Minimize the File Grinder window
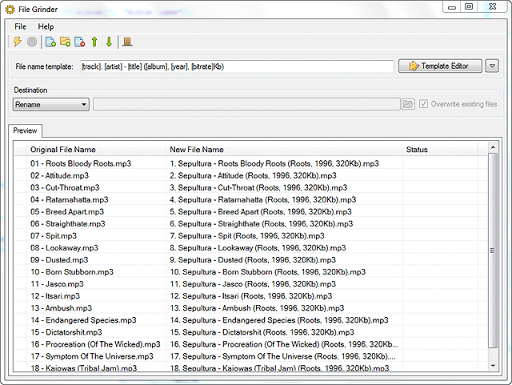The height and width of the screenshot is (385, 512). pos(452,7)
